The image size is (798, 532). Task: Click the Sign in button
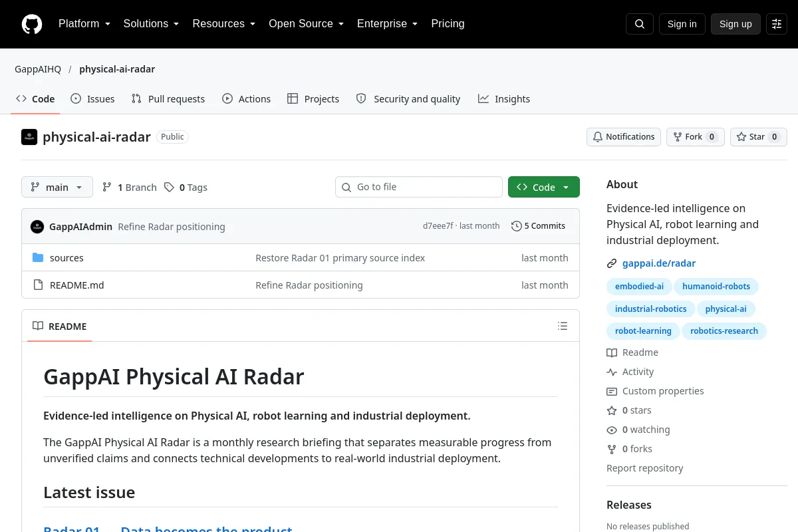click(682, 24)
